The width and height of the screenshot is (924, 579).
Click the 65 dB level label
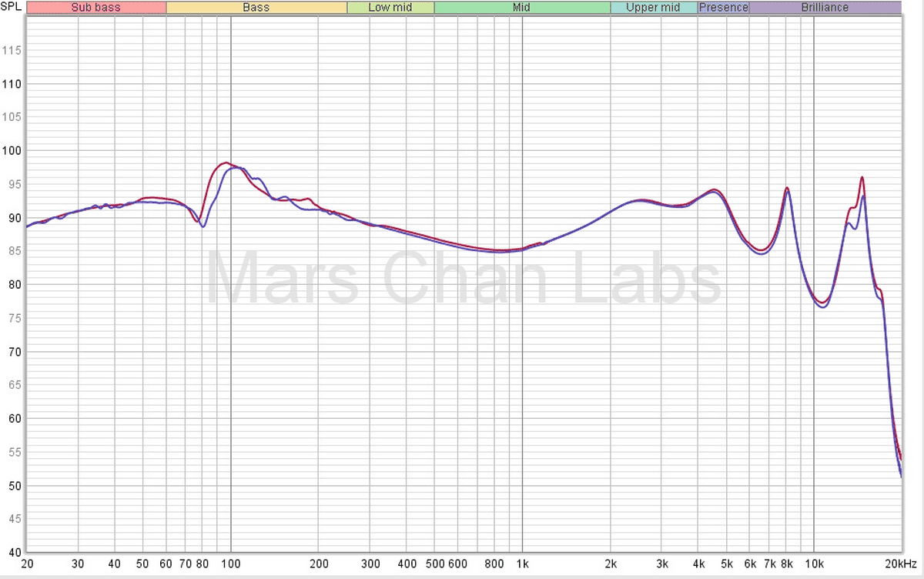(14, 386)
